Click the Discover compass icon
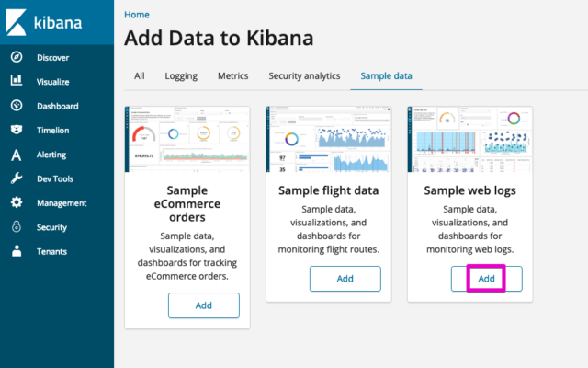 17,57
